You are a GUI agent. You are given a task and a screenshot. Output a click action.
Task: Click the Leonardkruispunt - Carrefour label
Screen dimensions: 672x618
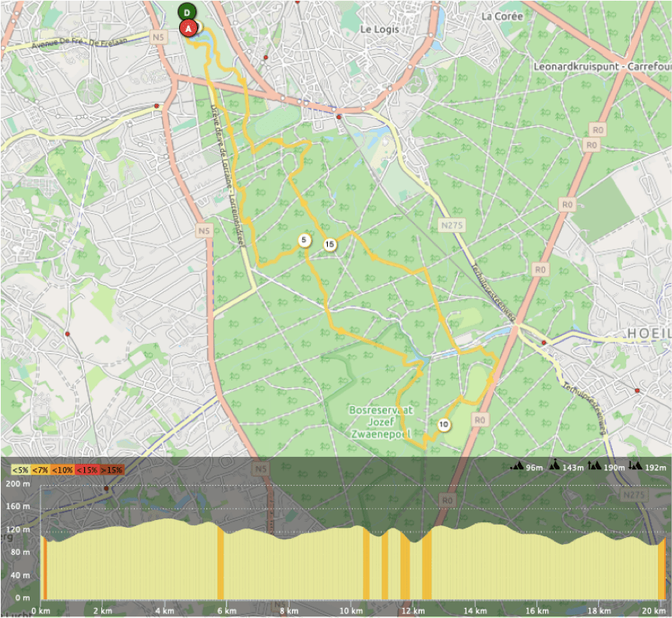(601, 66)
